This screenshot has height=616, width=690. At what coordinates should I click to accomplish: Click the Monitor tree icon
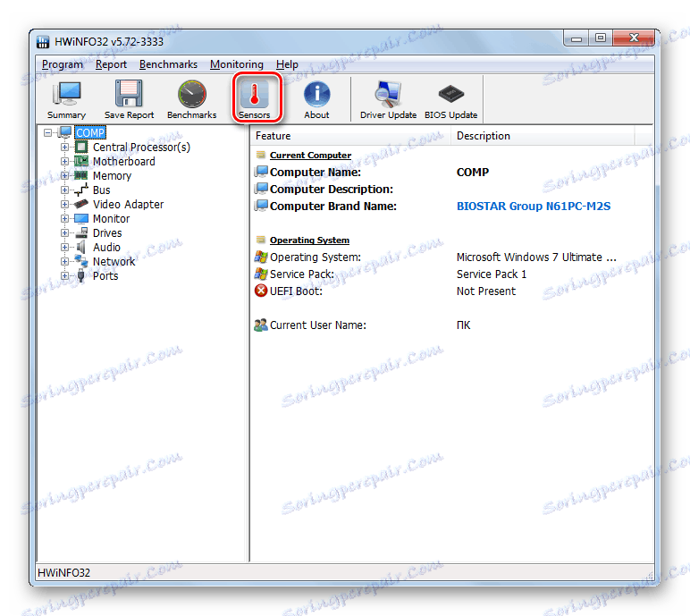pyautogui.click(x=81, y=218)
